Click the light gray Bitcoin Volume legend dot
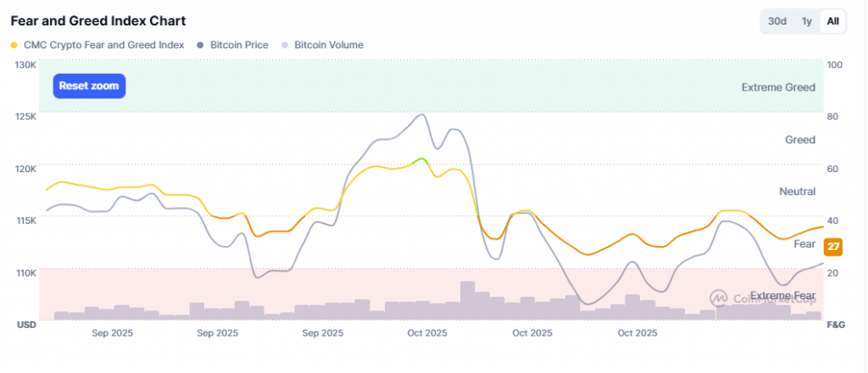 [x=284, y=45]
